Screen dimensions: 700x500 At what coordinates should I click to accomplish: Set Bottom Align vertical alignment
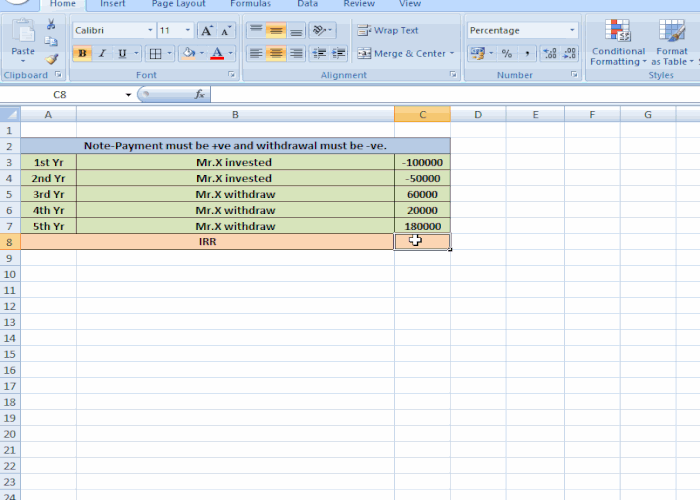296,30
